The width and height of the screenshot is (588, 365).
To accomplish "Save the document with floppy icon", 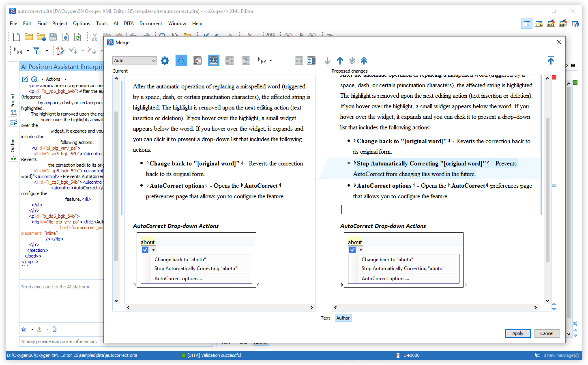I will point(53,37).
